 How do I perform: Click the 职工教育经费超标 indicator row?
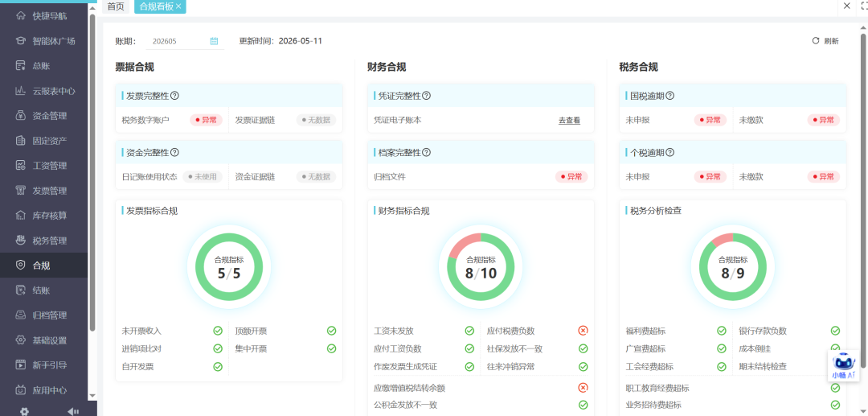(x=733, y=388)
